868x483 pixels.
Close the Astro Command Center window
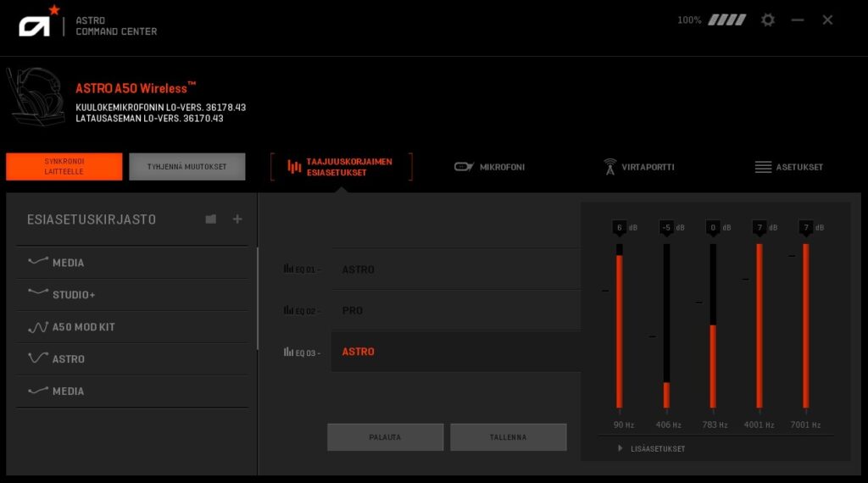(x=827, y=20)
